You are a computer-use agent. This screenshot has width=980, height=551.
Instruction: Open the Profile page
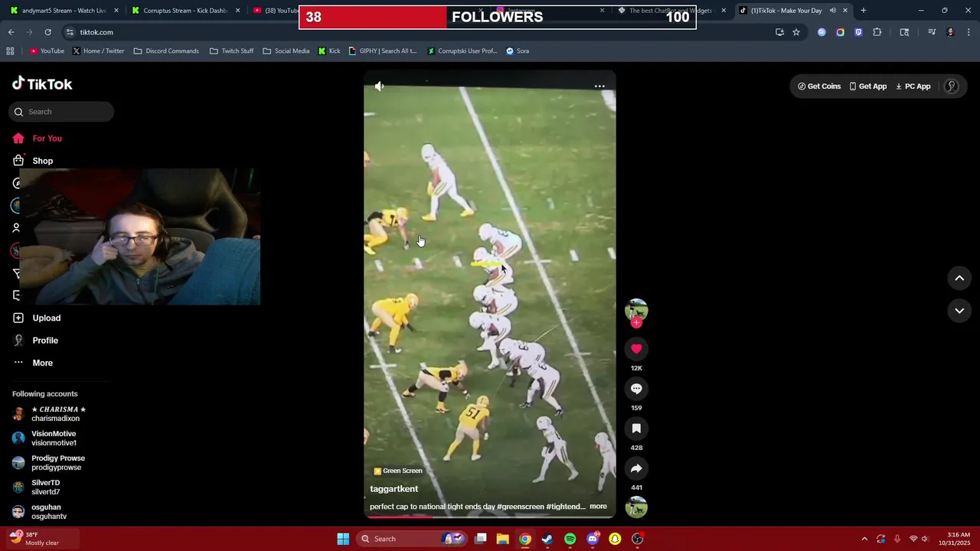pyautogui.click(x=35, y=341)
